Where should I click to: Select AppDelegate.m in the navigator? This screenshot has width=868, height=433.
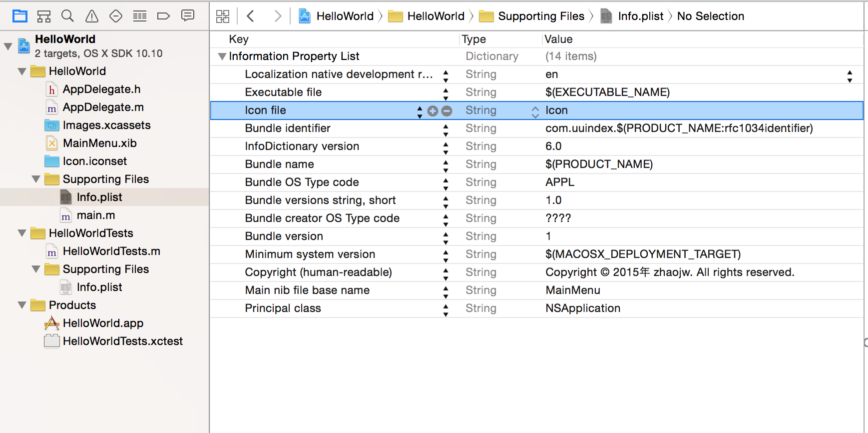click(103, 107)
